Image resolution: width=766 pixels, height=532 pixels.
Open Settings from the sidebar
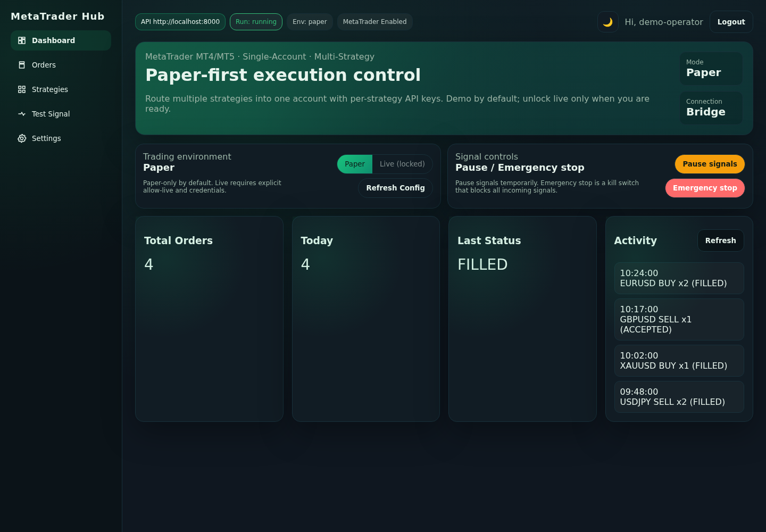coord(61,138)
